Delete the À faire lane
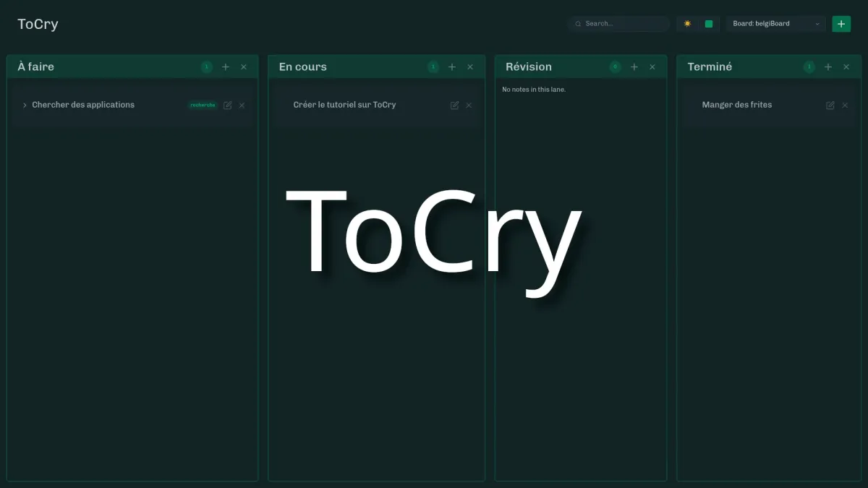Screen dimensions: 868x488 pos(244,67)
